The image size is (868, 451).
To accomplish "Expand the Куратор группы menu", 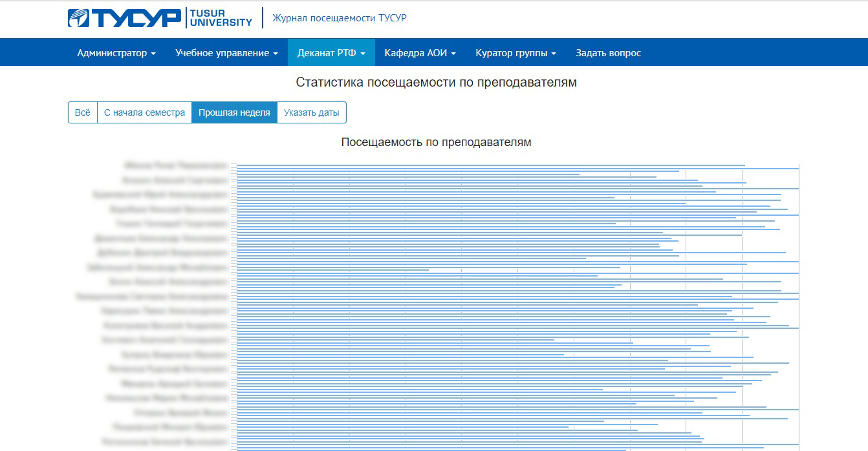I will tap(515, 53).
